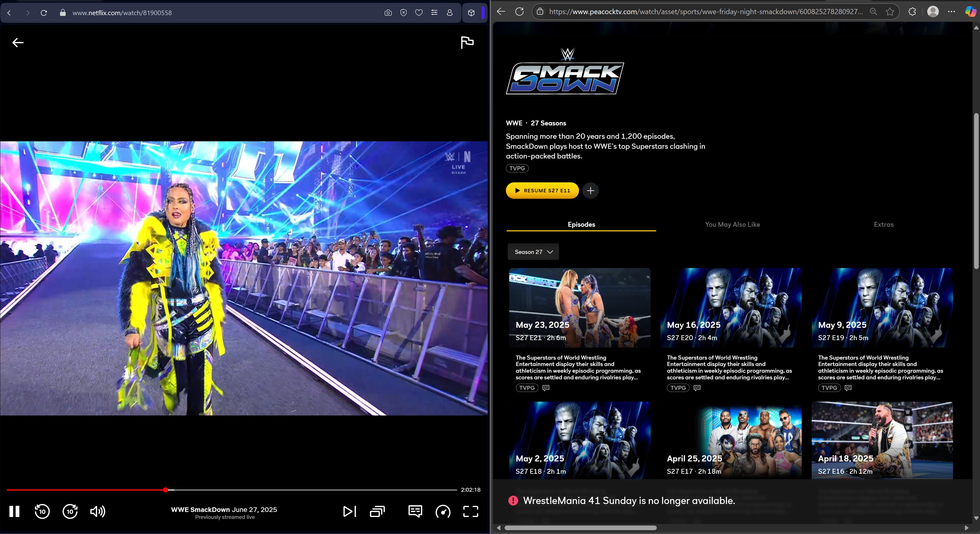Open subtitles and audio options in Netflix
Screen dimensions: 980x534
tap(415, 511)
